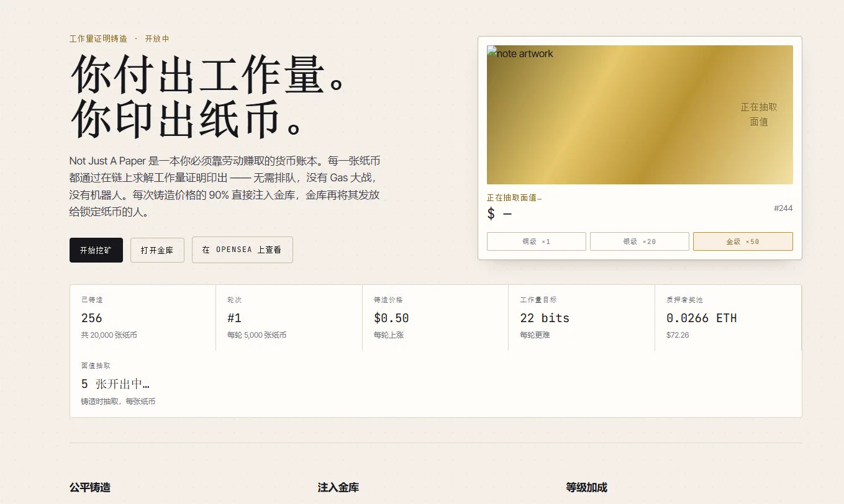The width and height of the screenshot is (844, 504).
Task: Click the 开始挖矿 button
Action: pyautogui.click(x=96, y=250)
